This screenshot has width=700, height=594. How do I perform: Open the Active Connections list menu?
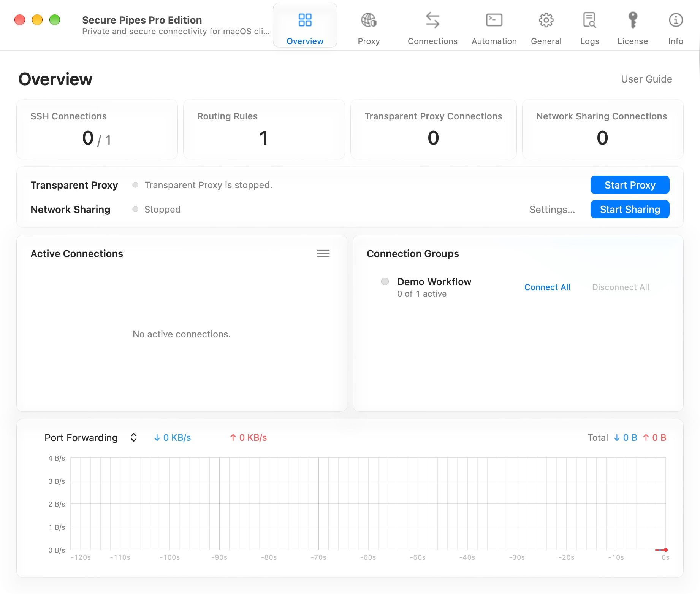[323, 253]
